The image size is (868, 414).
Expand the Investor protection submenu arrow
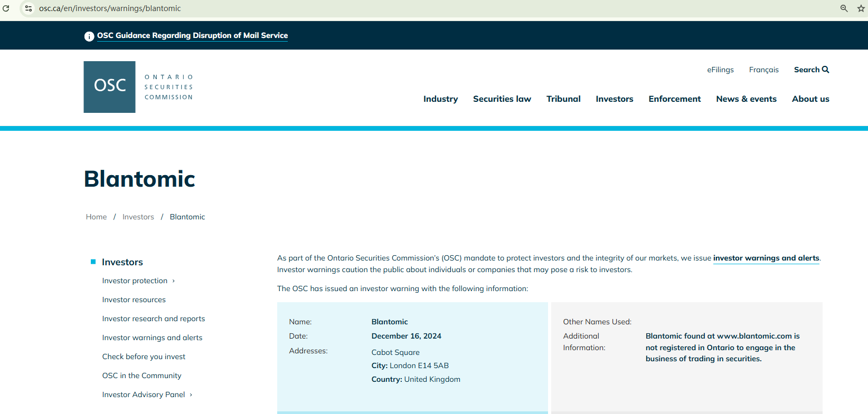(174, 281)
